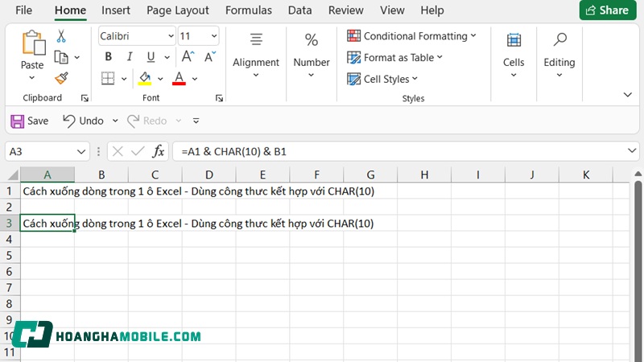Viewport: 644px width, 362px height.
Task: Open Insert Function fx
Action: click(159, 152)
